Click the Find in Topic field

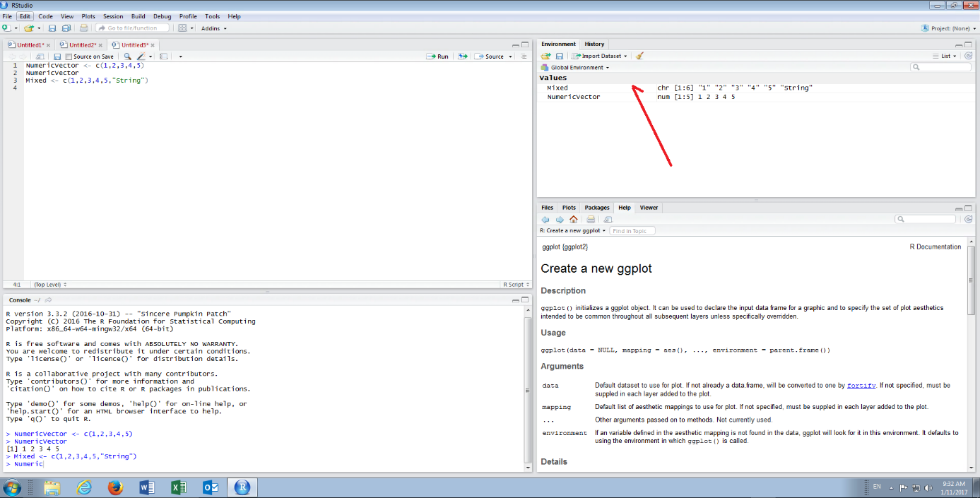[x=632, y=231]
